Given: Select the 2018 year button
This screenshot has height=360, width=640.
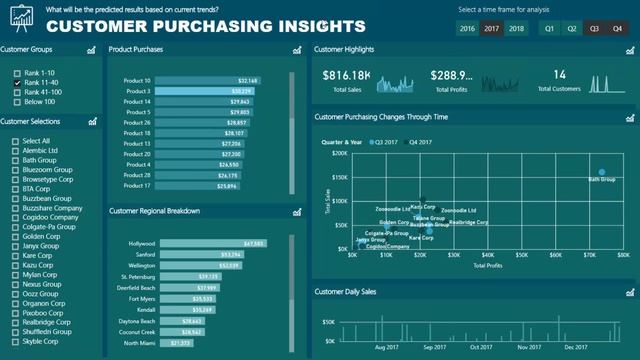Looking at the screenshot, I should pos(516,29).
